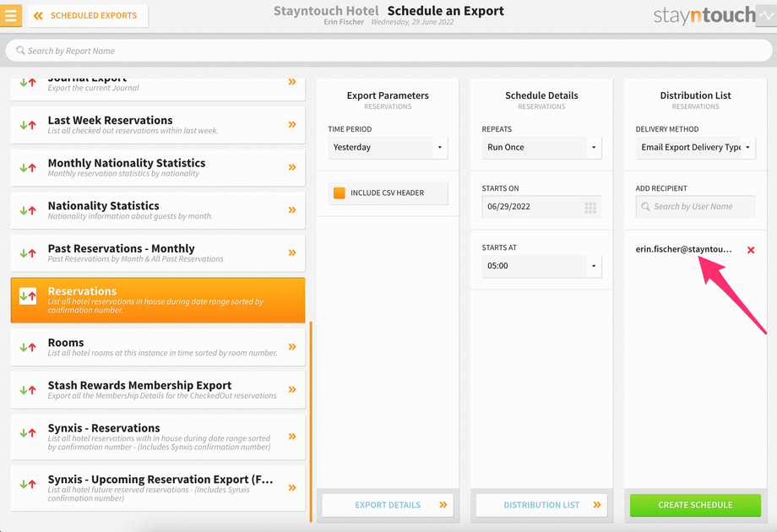
Task: Click the Synxis - Upcoming Reservation Export title
Action: tap(160, 480)
